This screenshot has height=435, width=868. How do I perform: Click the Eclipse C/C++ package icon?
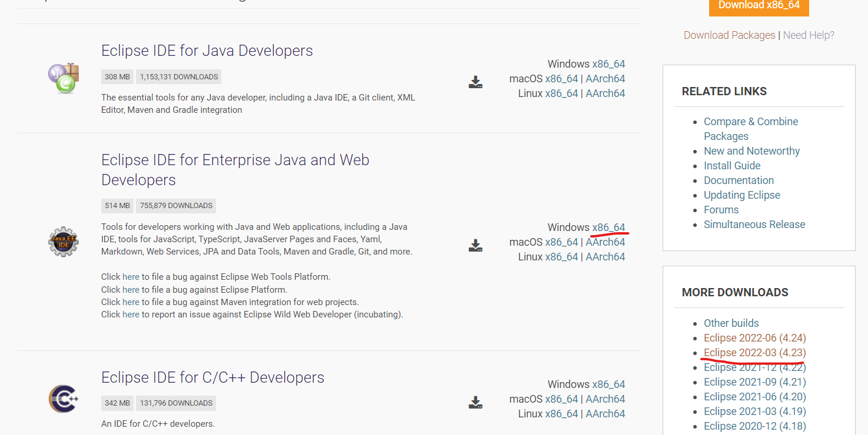64,399
